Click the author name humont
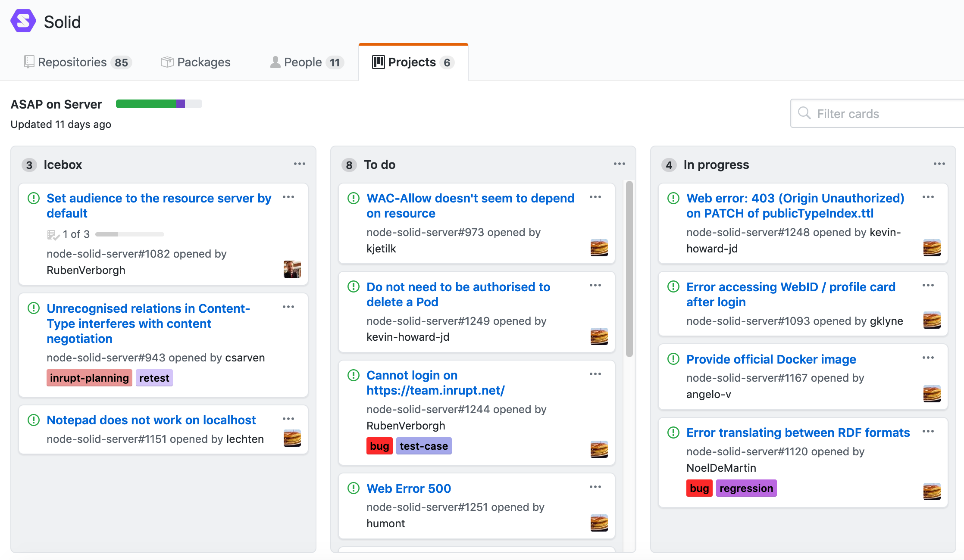Viewport: 964px width, 560px height. tap(386, 523)
